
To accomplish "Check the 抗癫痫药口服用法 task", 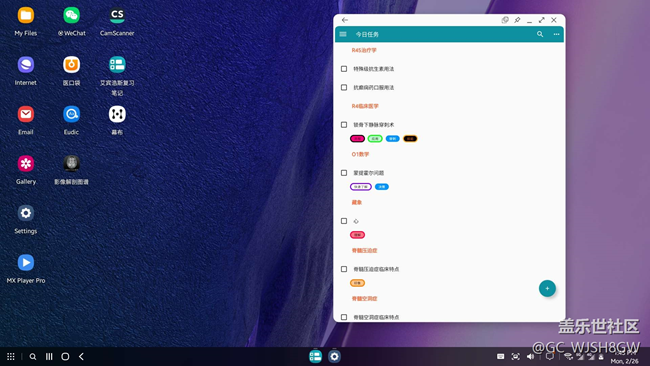I will coord(344,87).
